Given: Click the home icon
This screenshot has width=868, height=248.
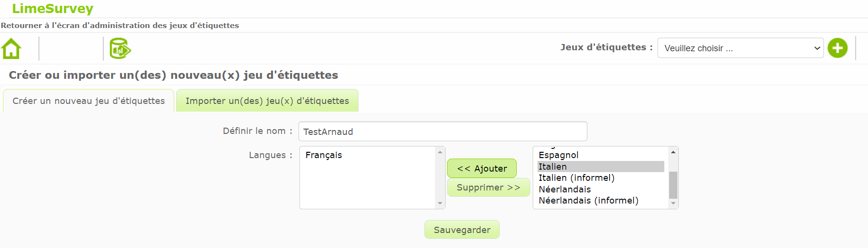Looking at the screenshot, I should [12, 49].
